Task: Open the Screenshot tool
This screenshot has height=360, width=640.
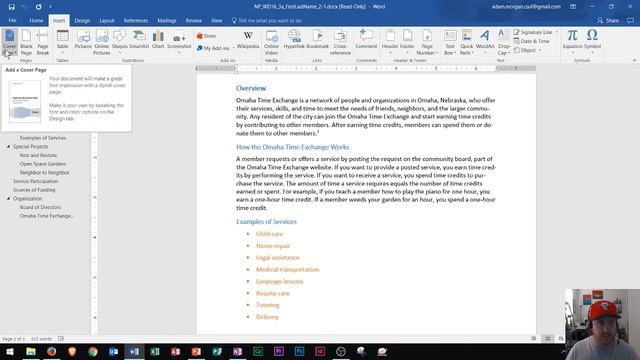Action: (179, 42)
